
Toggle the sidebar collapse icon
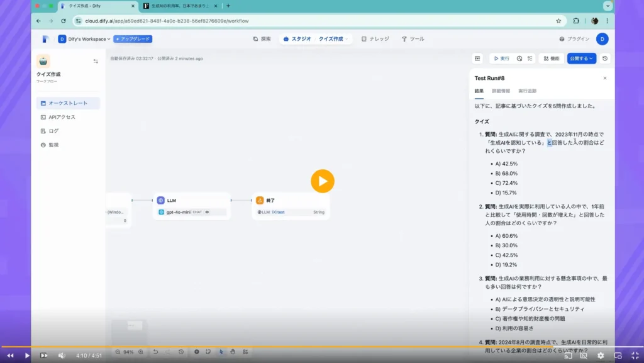point(96,61)
